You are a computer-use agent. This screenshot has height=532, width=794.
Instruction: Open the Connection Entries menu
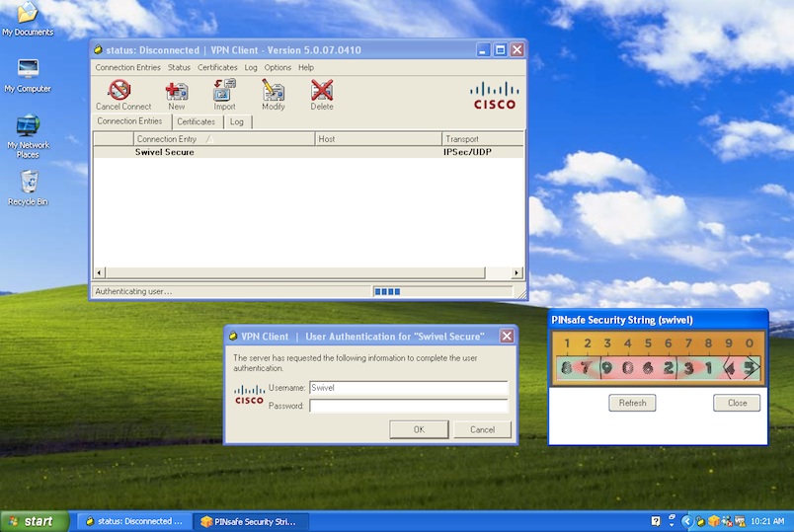pos(127,67)
